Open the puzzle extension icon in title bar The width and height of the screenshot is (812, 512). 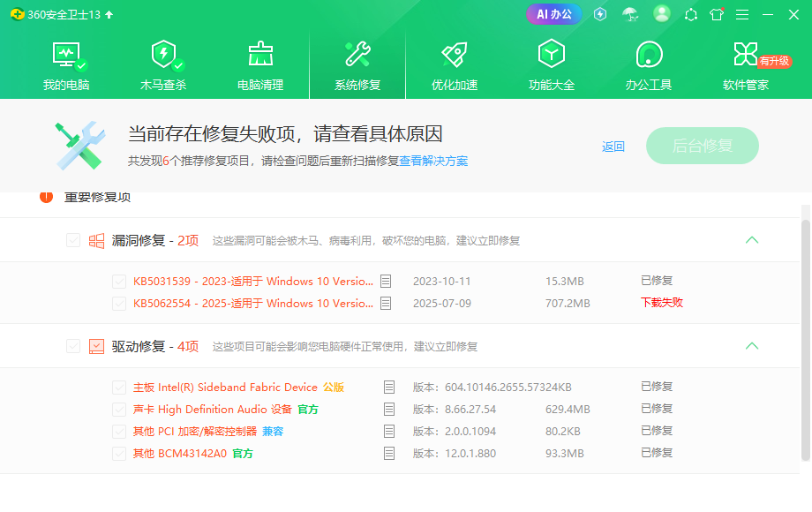[x=691, y=14]
